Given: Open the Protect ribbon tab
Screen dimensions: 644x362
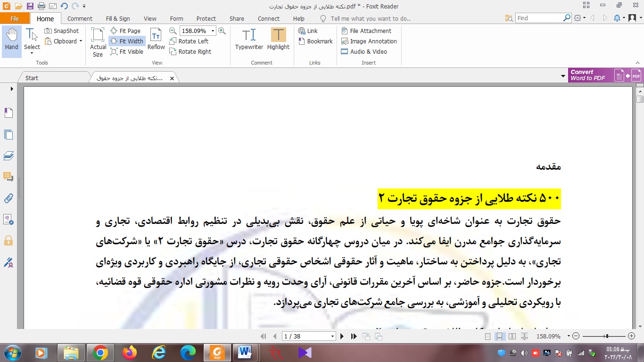Looking at the screenshot, I should coord(206,19).
